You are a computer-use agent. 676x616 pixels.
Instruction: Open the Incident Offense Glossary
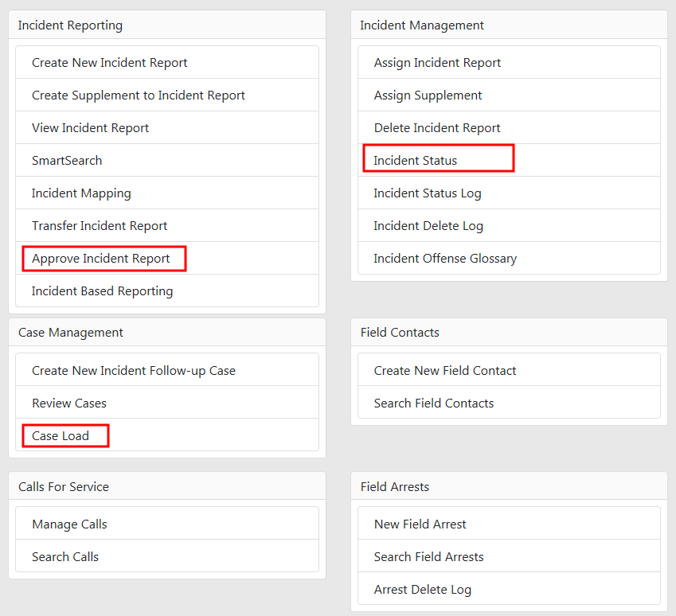click(x=445, y=259)
